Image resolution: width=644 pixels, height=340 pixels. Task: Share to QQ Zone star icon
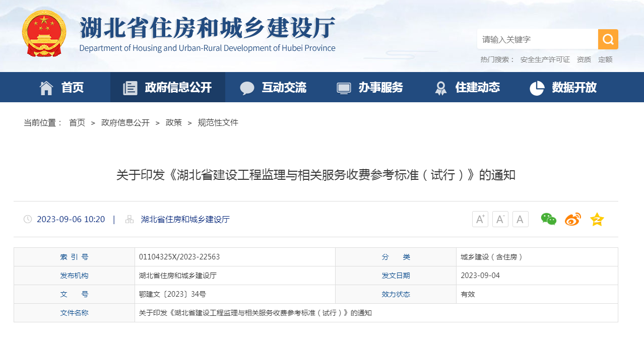pyautogui.click(x=597, y=219)
